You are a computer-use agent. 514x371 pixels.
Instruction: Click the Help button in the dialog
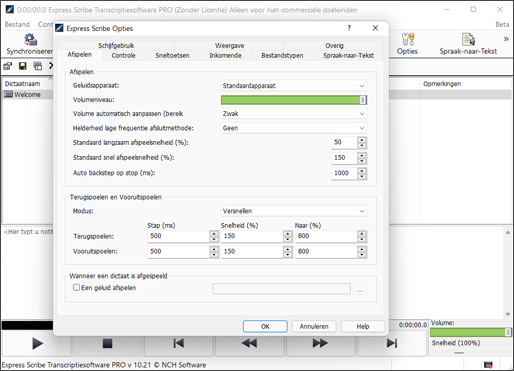[363, 326]
